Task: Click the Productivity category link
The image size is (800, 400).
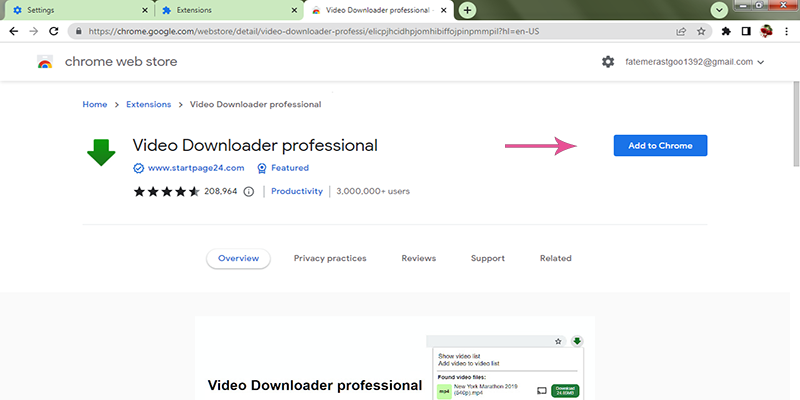Action: coord(296,191)
